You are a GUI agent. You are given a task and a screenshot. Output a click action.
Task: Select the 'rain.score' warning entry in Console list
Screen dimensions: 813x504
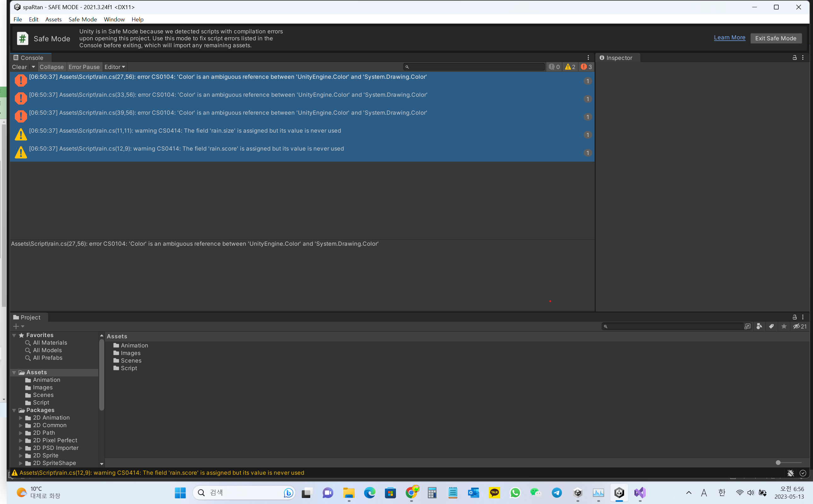pyautogui.click(x=302, y=153)
